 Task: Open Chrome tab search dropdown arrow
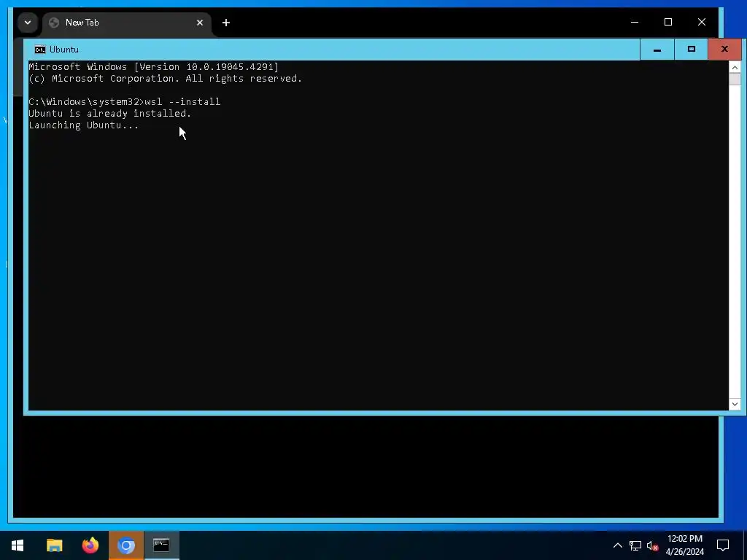click(28, 23)
